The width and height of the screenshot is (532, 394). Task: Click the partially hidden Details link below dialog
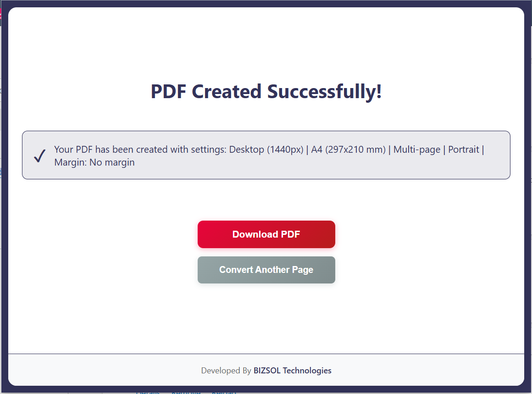[148, 392]
